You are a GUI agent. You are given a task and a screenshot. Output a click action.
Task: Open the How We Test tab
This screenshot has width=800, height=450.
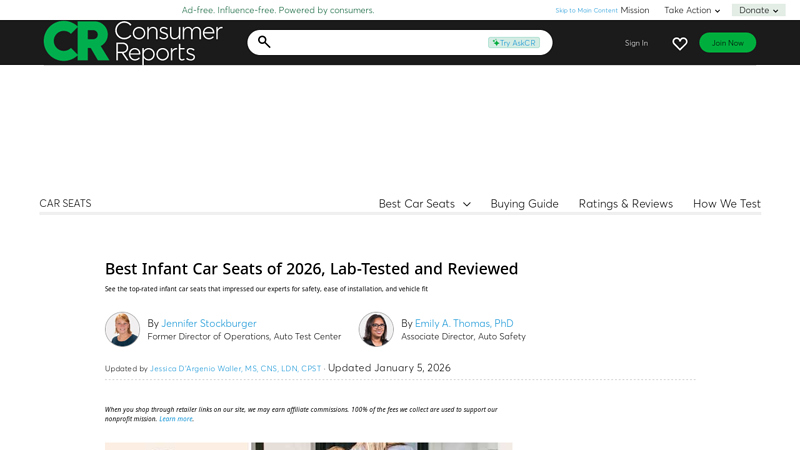(x=726, y=204)
